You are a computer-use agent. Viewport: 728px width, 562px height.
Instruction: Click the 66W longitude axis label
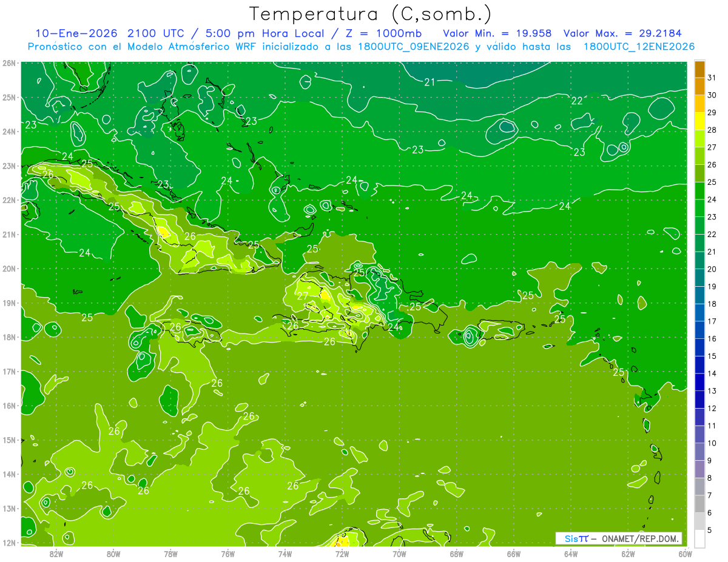[x=514, y=554]
